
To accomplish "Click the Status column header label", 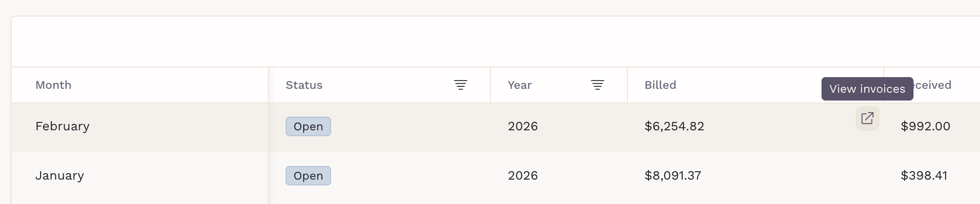I will pos(304,85).
